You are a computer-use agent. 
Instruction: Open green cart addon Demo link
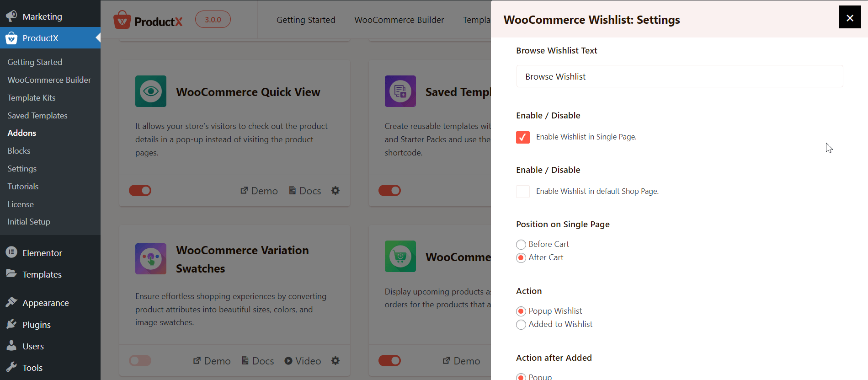coord(462,361)
